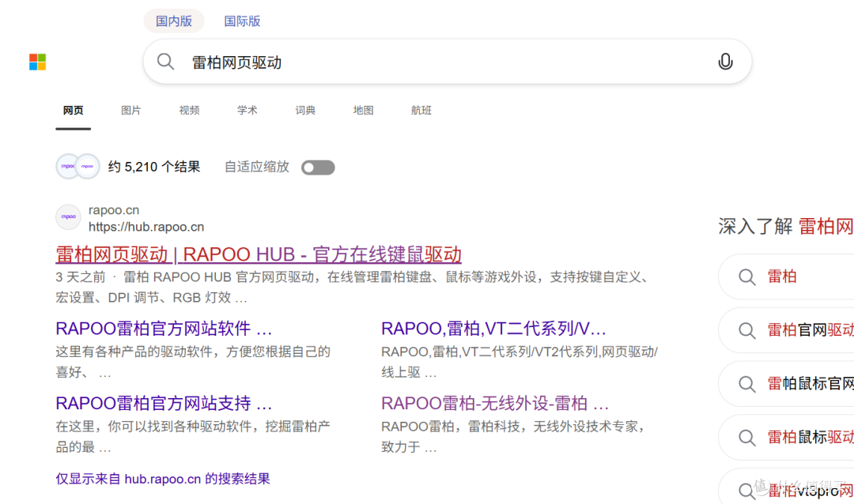854x504 pixels.
Task: Toggle the 自适应缩放 switch
Action: pos(318,167)
